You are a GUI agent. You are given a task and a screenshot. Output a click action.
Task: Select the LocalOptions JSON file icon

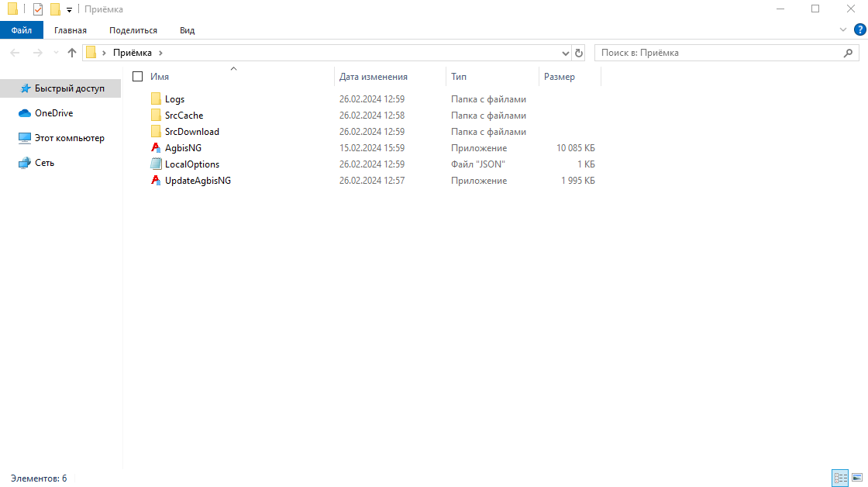(156, 164)
